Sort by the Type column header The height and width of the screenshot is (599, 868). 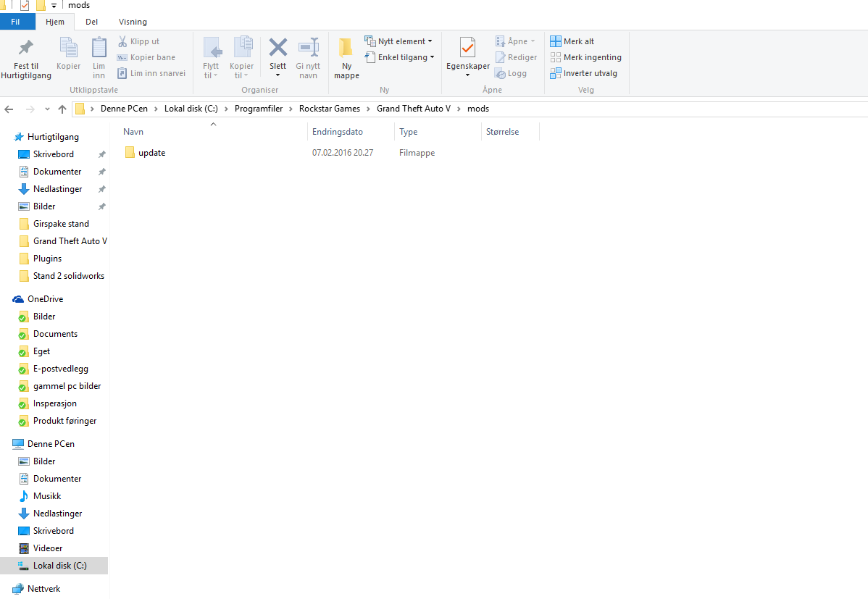click(438, 132)
